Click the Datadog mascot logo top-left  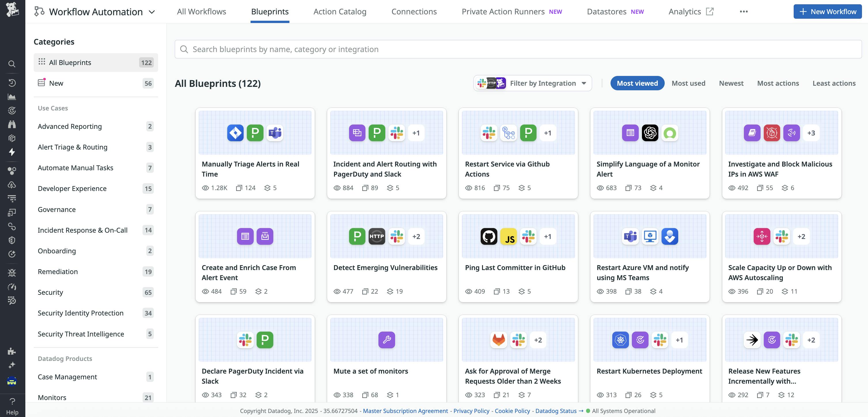coord(12,10)
